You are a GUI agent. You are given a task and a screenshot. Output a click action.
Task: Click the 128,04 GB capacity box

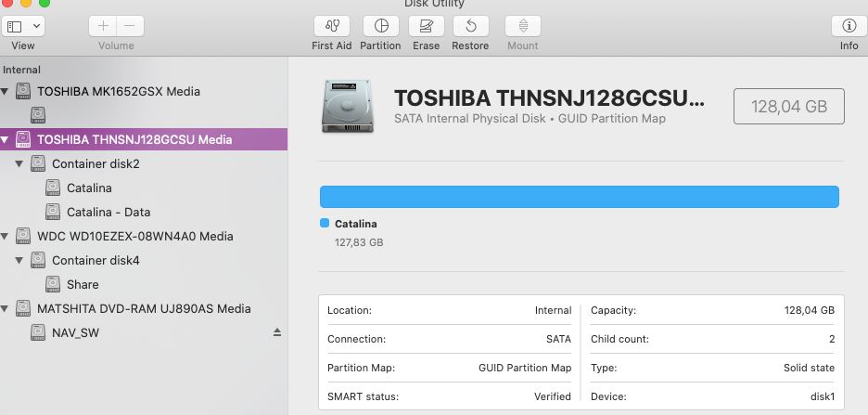[789, 107]
